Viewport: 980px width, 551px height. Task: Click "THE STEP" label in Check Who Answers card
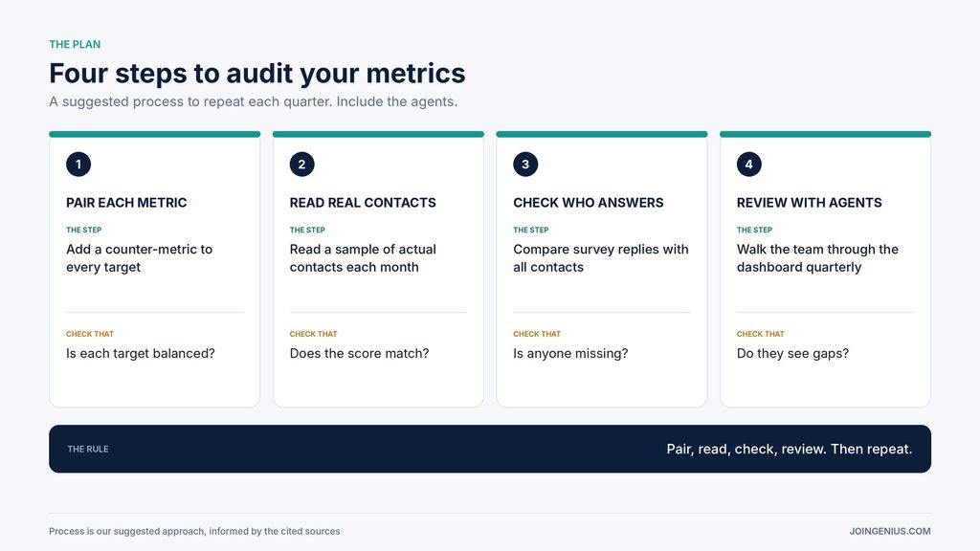point(531,230)
